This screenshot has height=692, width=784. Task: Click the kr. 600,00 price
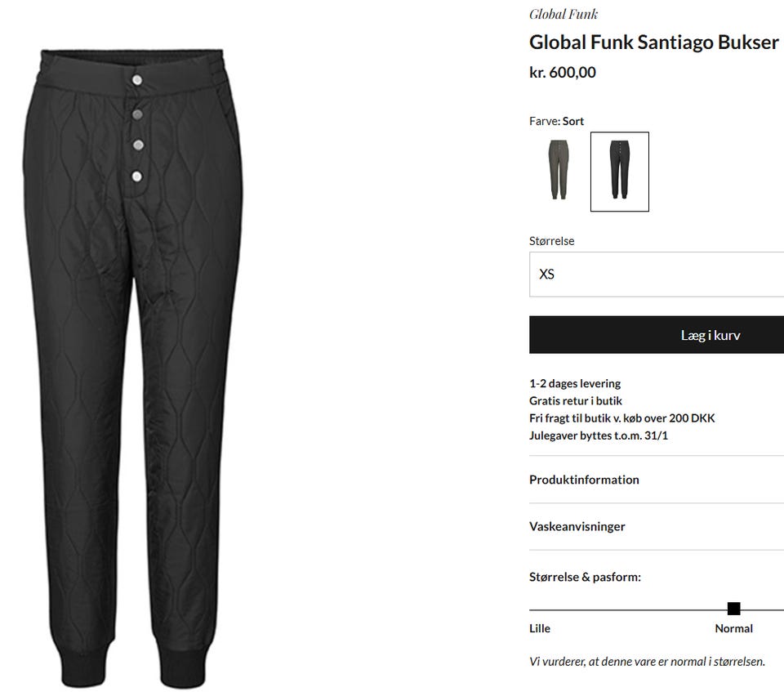[x=563, y=73]
